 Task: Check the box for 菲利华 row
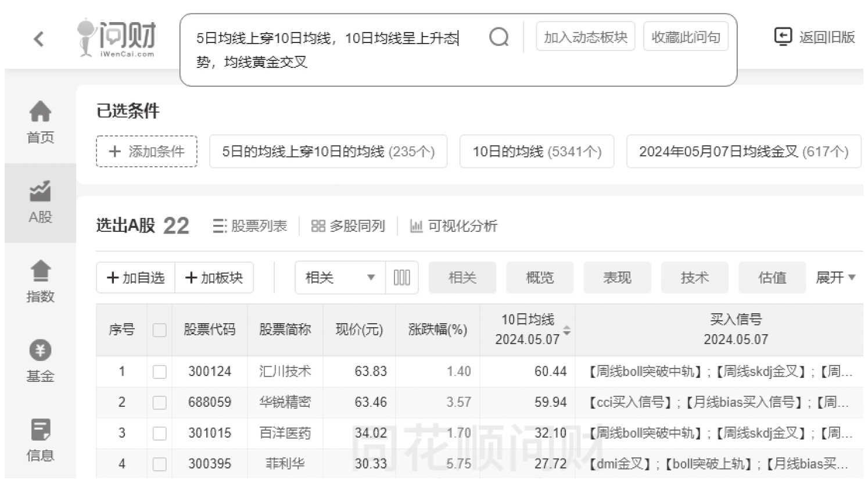(159, 464)
